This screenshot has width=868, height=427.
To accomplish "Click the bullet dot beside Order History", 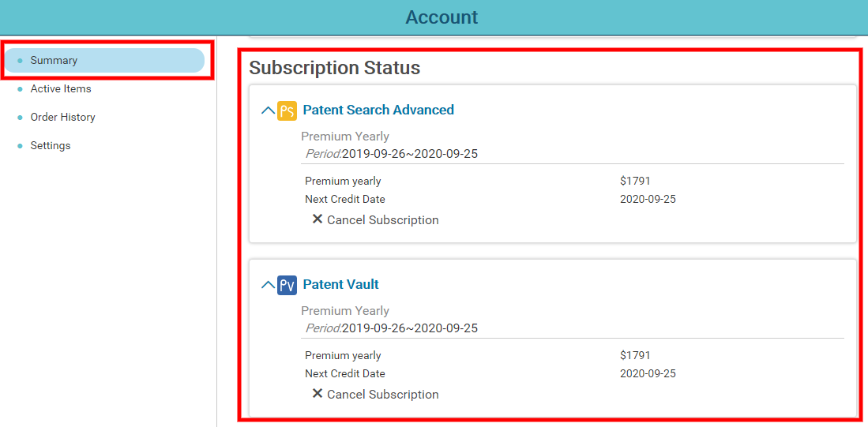I will pyautogui.click(x=21, y=118).
